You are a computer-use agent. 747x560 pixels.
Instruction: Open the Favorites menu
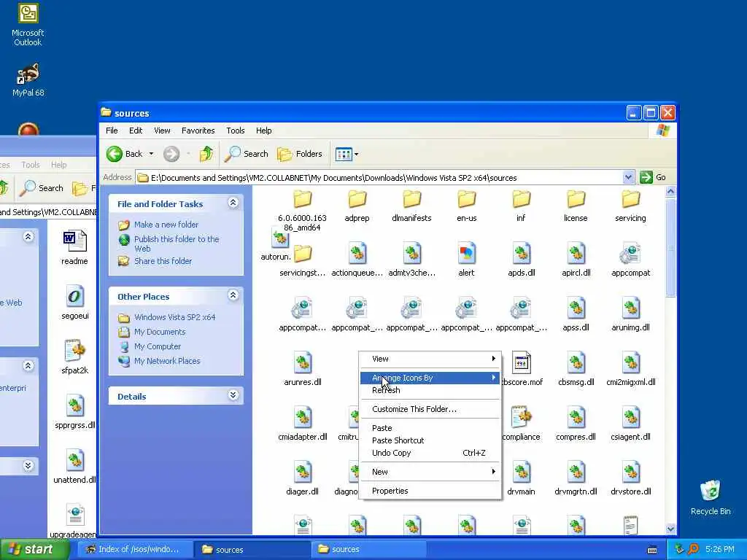(198, 131)
